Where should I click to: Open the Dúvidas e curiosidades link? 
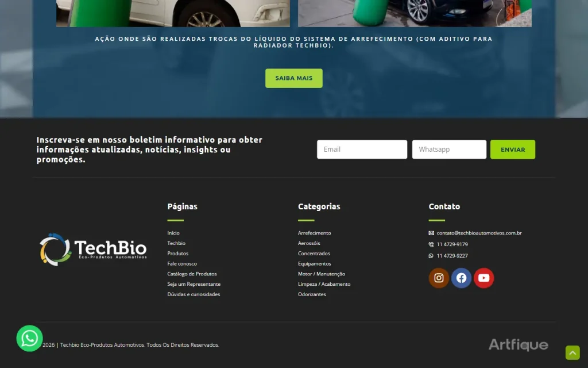(194, 294)
